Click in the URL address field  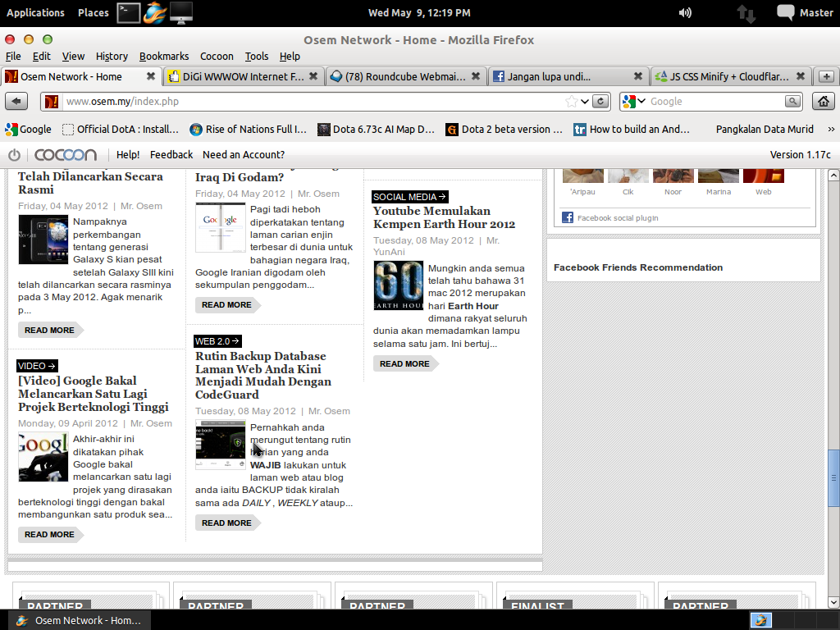(x=313, y=101)
